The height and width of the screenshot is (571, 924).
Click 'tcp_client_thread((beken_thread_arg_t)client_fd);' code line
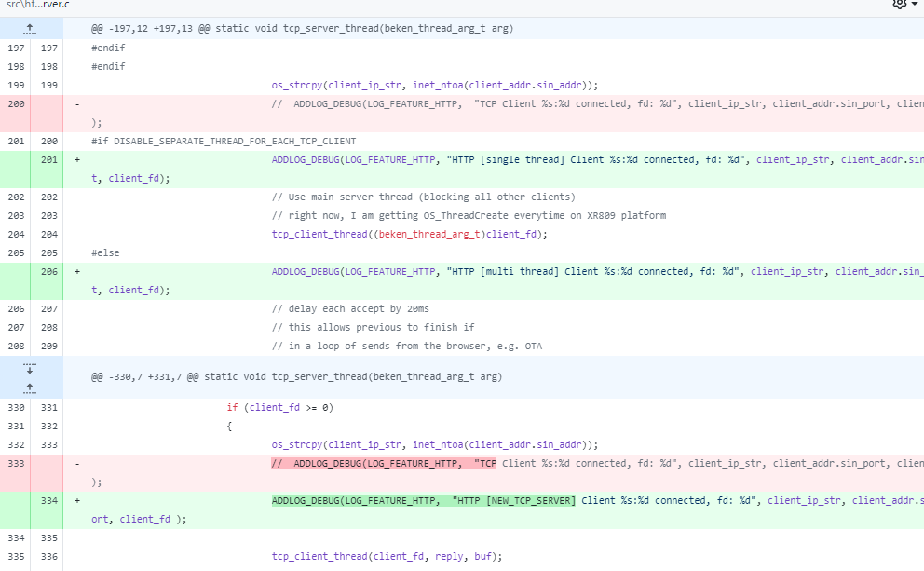(410, 235)
